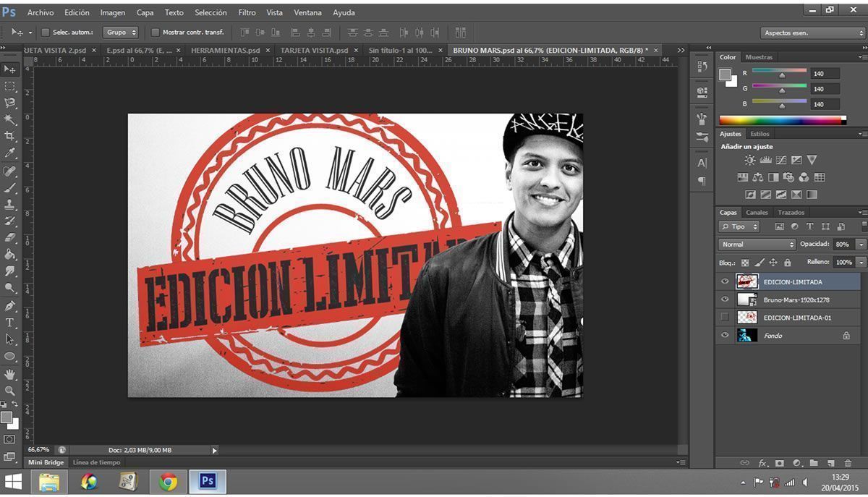Image resolution: width=868 pixels, height=497 pixels.
Task: Adjust the R color slider
Action: pyautogui.click(x=781, y=75)
